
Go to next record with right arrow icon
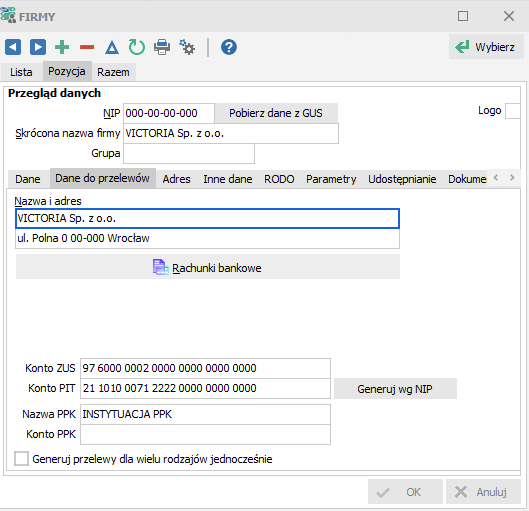(38, 47)
